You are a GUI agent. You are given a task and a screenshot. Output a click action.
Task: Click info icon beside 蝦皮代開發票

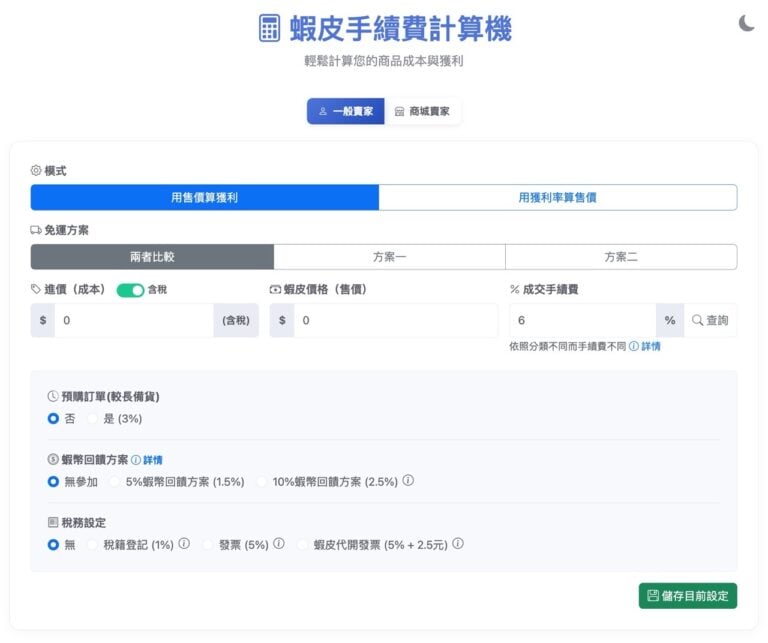(x=457, y=544)
